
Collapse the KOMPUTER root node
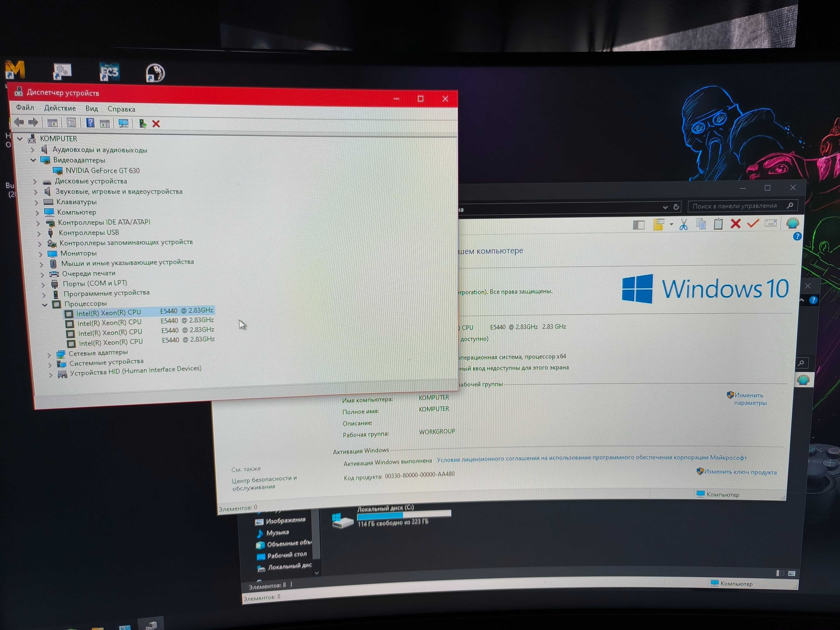click(20, 139)
